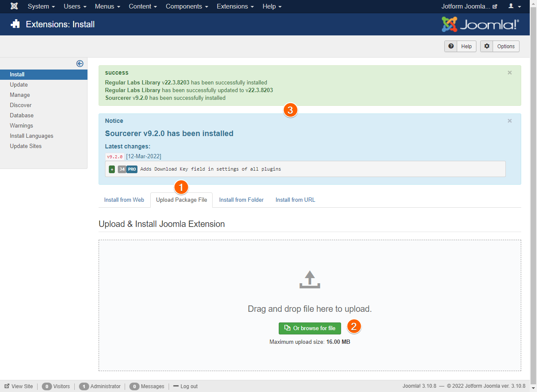Click 'Drag and drop file here' text

pyautogui.click(x=310, y=309)
